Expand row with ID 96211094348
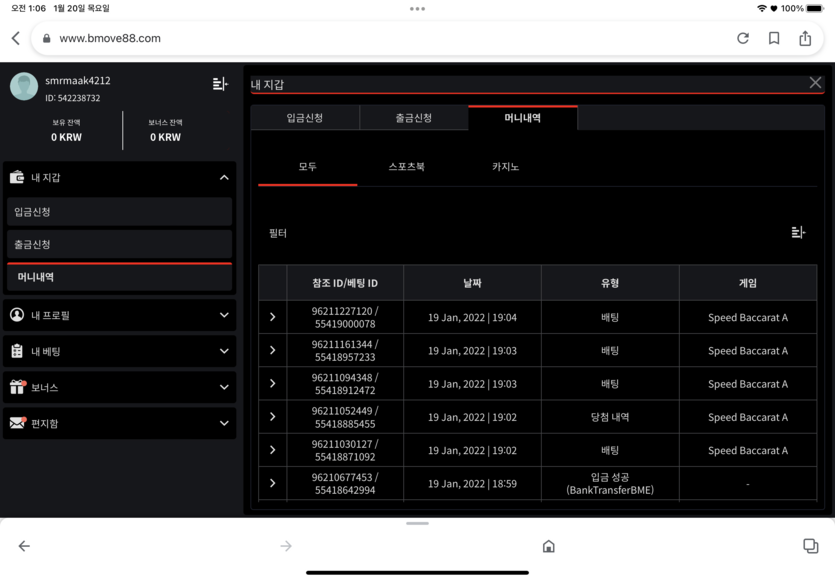The height and width of the screenshot is (580, 835). (x=273, y=383)
